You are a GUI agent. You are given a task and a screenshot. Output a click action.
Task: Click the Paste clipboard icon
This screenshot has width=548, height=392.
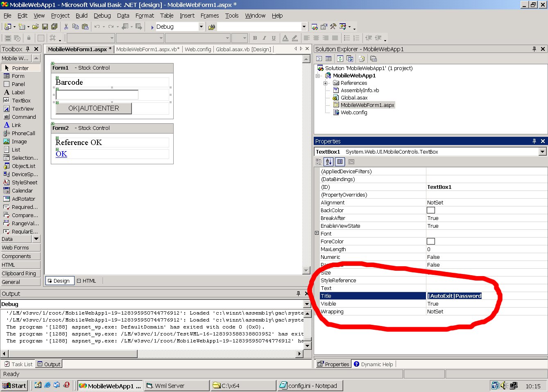[x=85, y=27]
